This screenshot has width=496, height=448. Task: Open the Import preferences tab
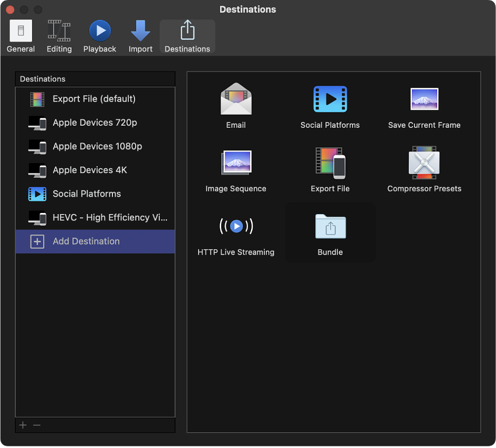[140, 36]
